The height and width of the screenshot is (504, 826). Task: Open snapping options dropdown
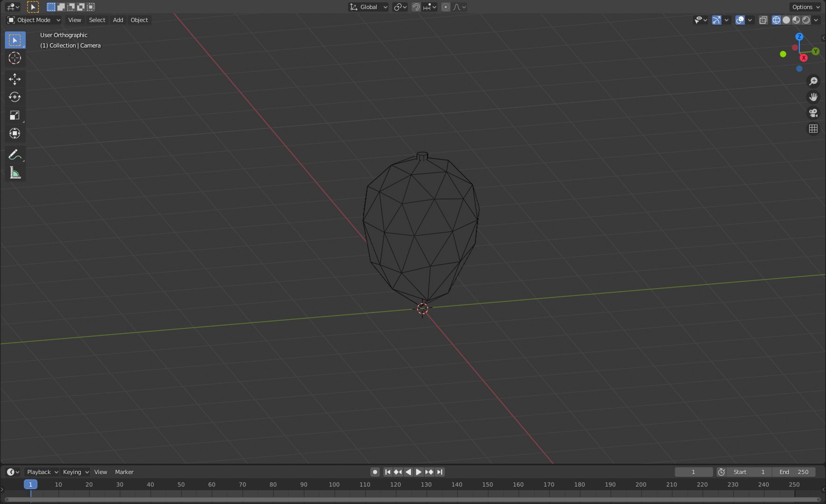click(430, 7)
